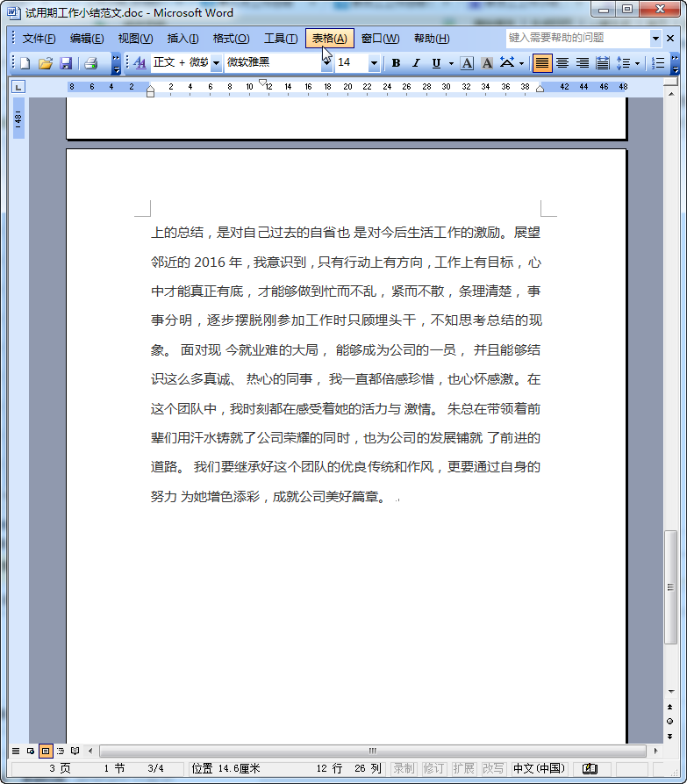
Task: Create a new blank document
Action: [25, 63]
